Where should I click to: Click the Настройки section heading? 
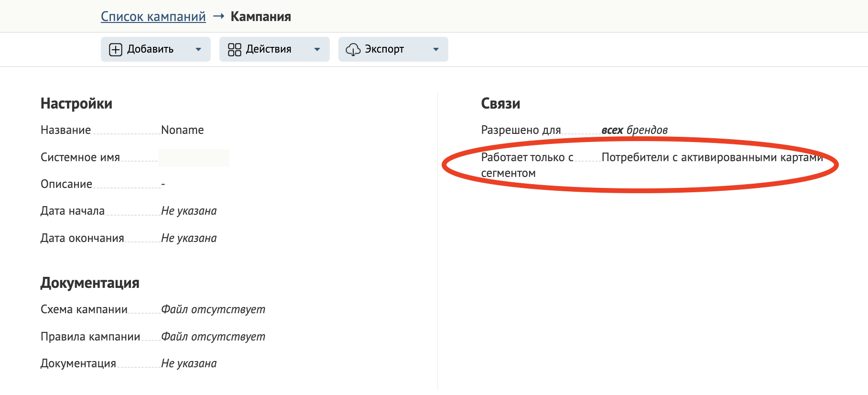coord(76,103)
